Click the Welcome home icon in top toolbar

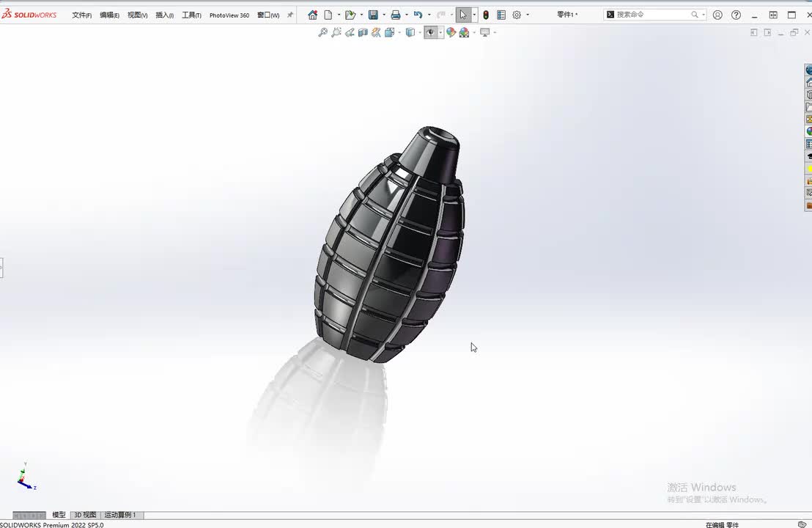pyautogui.click(x=312, y=15)
